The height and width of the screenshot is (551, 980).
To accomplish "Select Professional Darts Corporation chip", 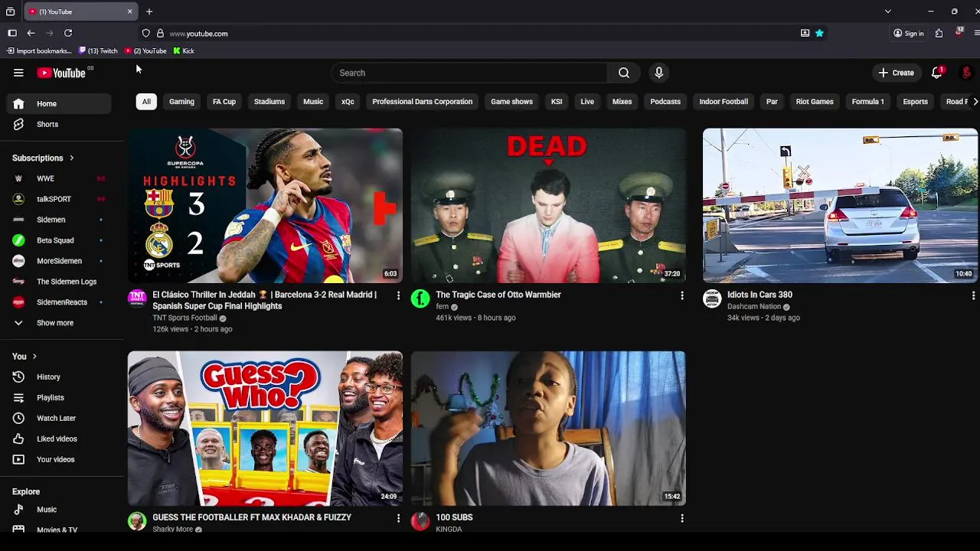I will (423, 102).
